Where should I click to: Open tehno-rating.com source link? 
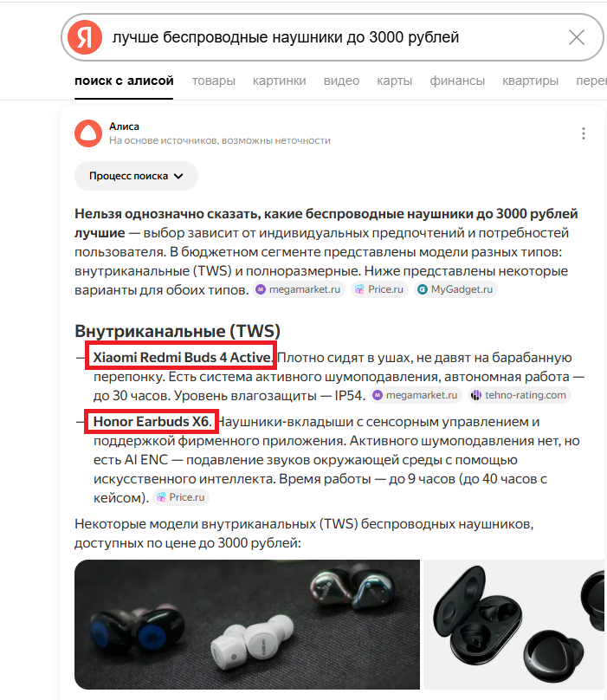520,395
